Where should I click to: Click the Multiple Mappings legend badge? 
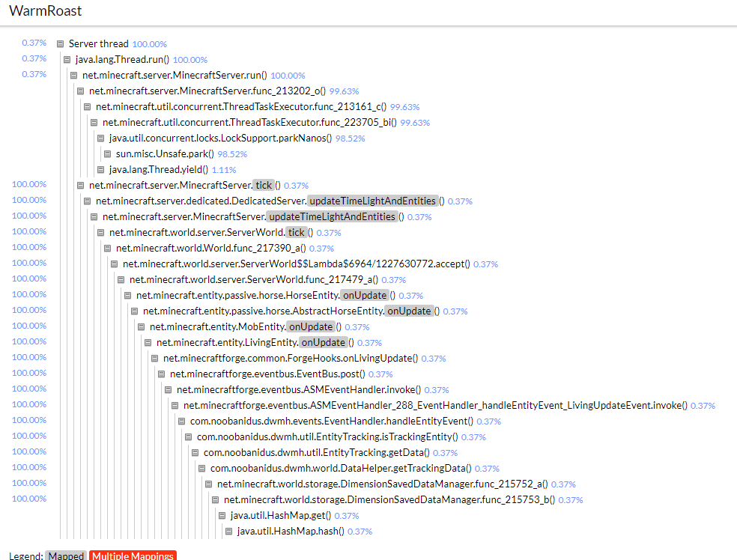coord(133,556)
